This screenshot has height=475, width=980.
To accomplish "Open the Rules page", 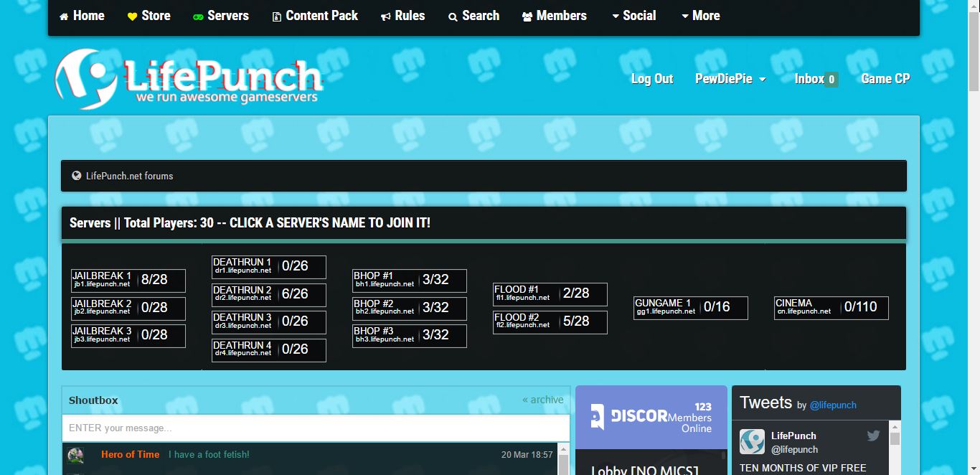I will (x=402, y=16).
